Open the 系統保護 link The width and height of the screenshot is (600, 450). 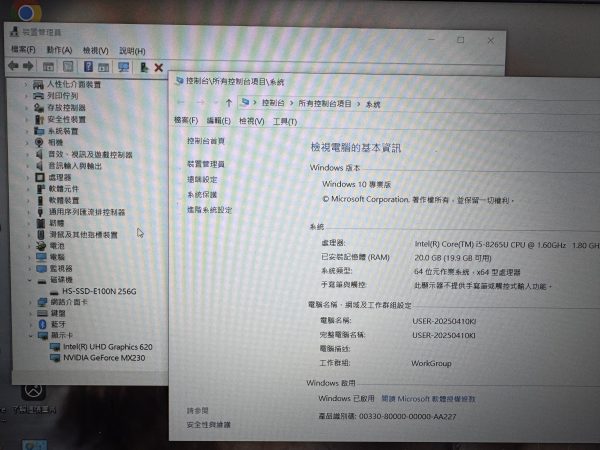202,195
